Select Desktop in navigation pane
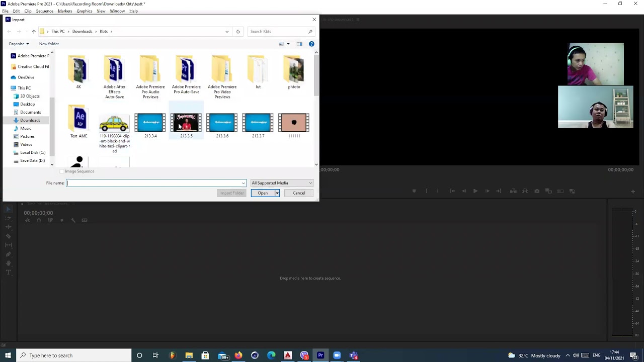 coord(24,104)
